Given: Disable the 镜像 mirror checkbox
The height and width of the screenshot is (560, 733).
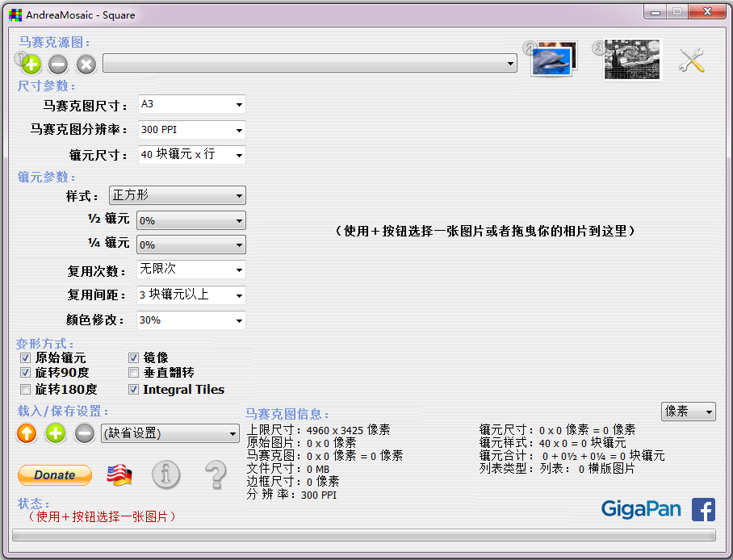Looking at the screenshot, I should pyautogui.click(x=134, y=357).
